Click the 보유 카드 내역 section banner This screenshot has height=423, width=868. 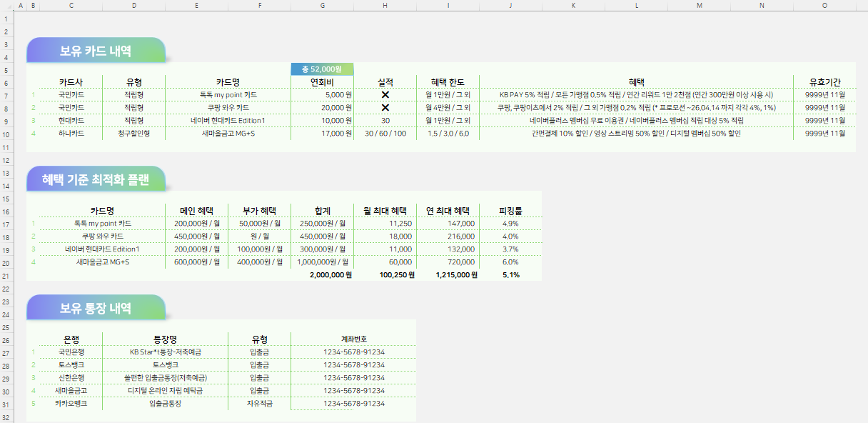(x=96, y=51)
